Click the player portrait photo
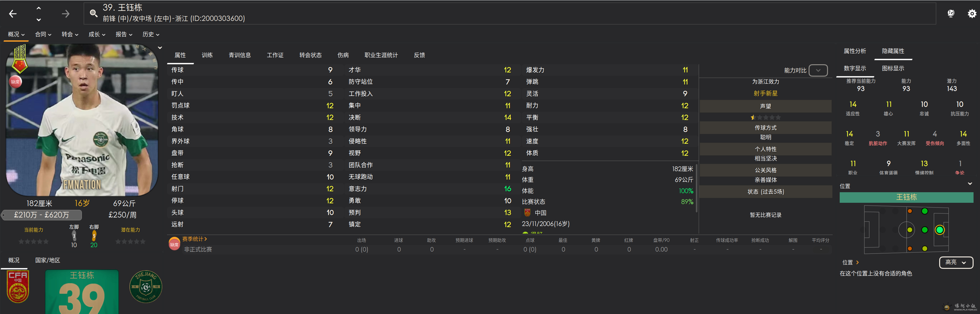This screenshot has width=980, height=314. point(82,120)
